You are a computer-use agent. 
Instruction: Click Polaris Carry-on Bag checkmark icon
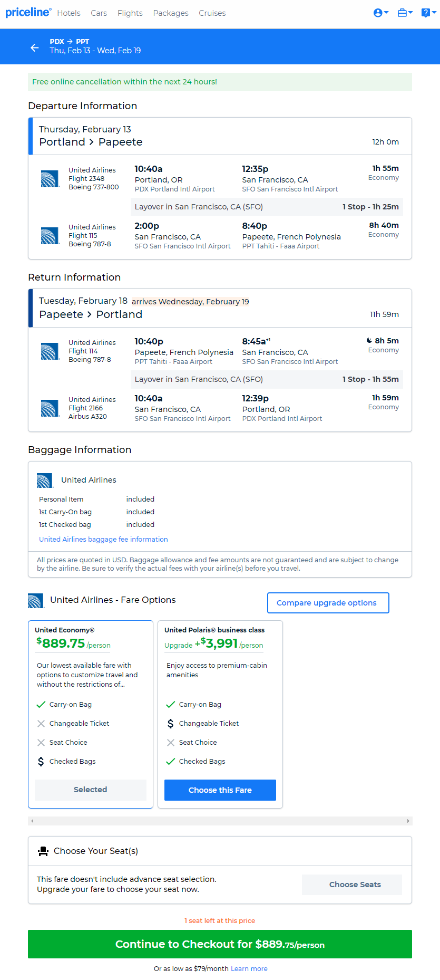[x=171, y=705]
